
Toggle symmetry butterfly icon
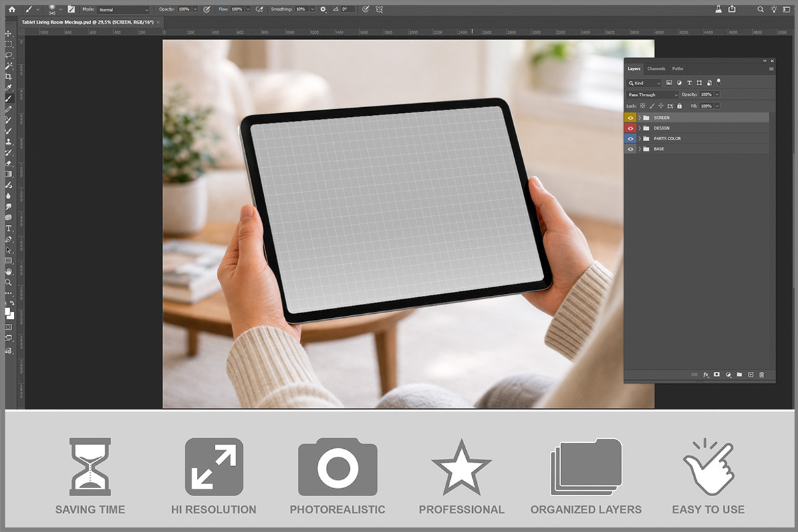click(x=380, y=9)
